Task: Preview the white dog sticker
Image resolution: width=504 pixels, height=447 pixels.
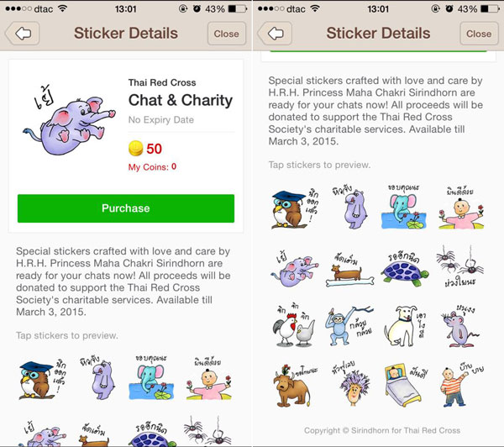Action: (x=405, y=325)
